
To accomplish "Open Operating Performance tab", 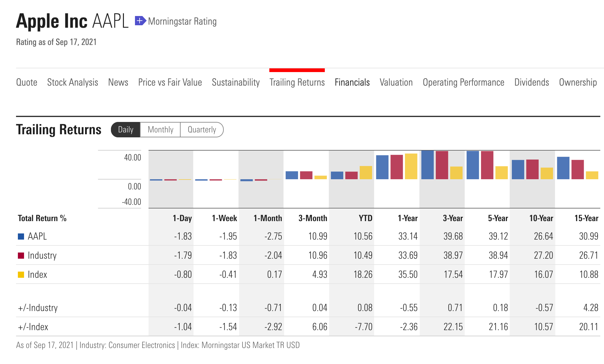I will point(463,82).
